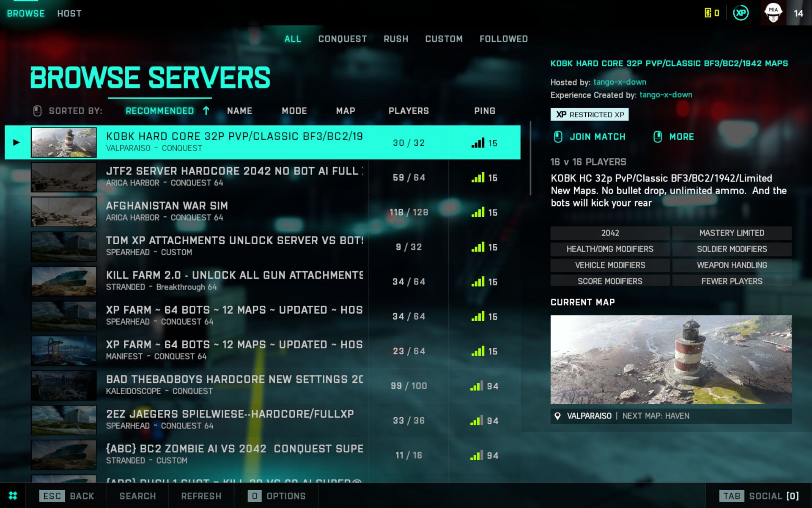Click the grid menu icon at bottom left
The width and height of the screenshot is (812, 508).
coord(13,495)
